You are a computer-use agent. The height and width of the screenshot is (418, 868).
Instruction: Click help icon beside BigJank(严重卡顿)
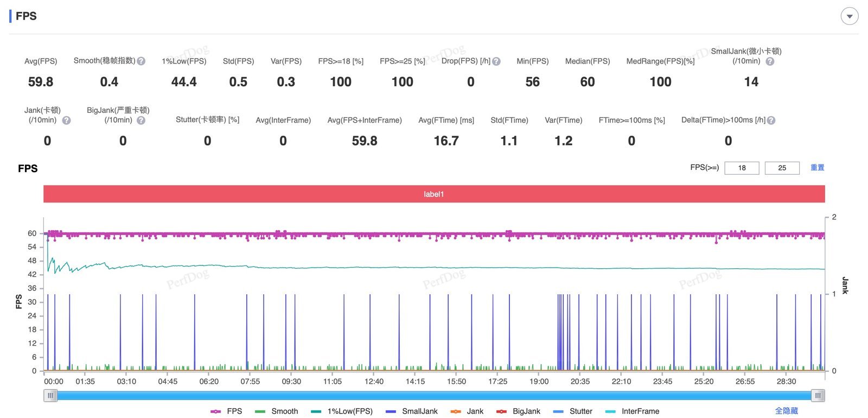(x=141, y=121)
